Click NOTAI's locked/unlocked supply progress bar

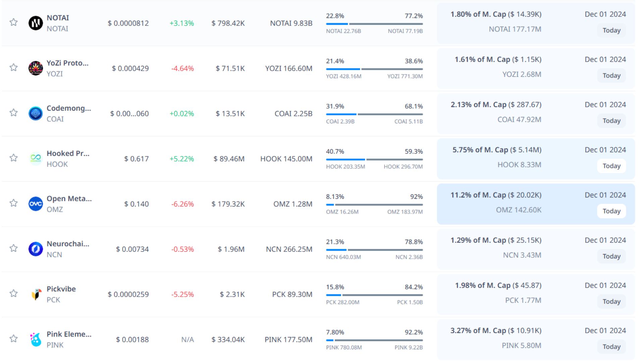coord(374,24)
